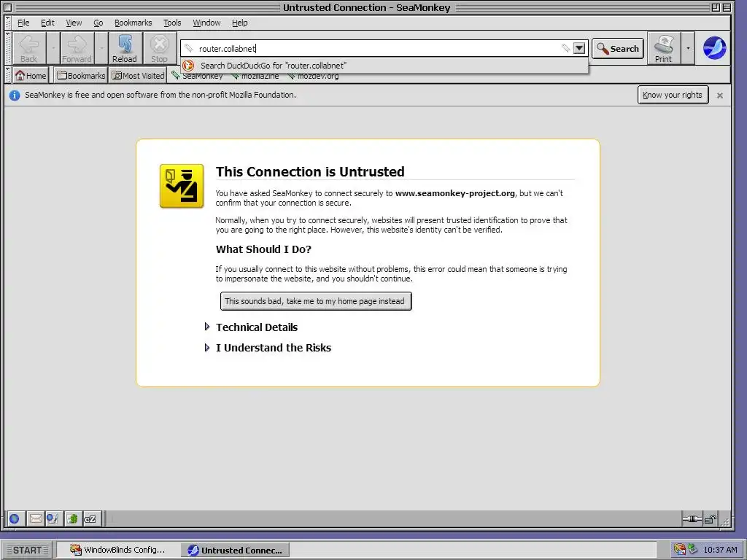Open Address Book from status bar
747x560 pixels.
tap(72, 518)
